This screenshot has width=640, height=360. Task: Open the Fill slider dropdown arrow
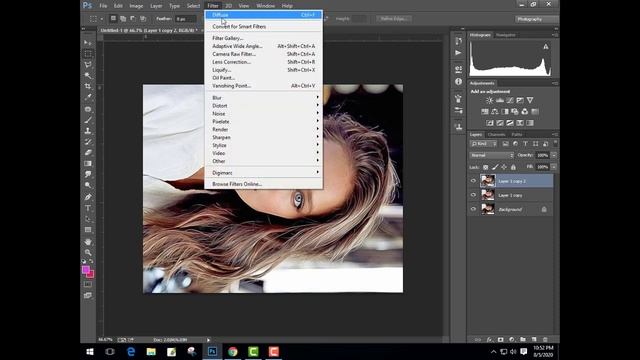[553, 167]
